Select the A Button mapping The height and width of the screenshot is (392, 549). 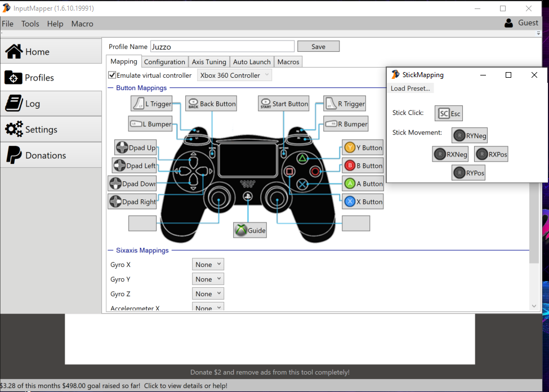pyautogui.click(x=363, y=184)
